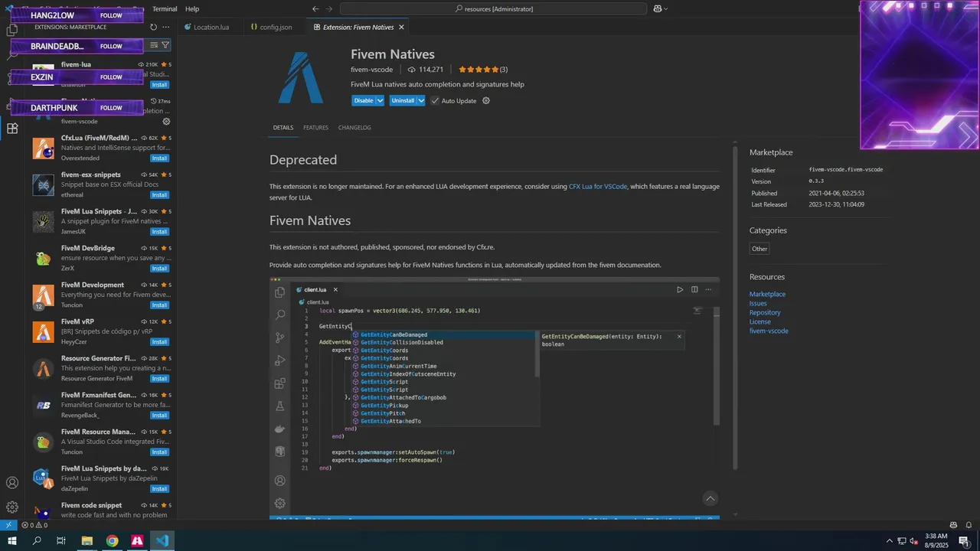Open manage gear for installed fivem-vscode extension
Image resolution: width=980 pixels, height=551 pixels.
click(x=166, y=121)
